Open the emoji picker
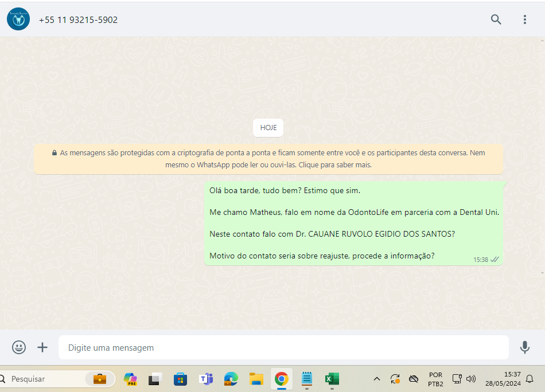Viewport: 545px width, 392px height. [19, 347]
